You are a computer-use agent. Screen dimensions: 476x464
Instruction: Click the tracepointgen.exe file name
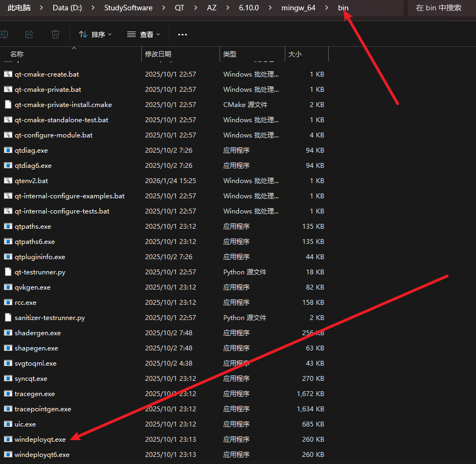point(43,409)
